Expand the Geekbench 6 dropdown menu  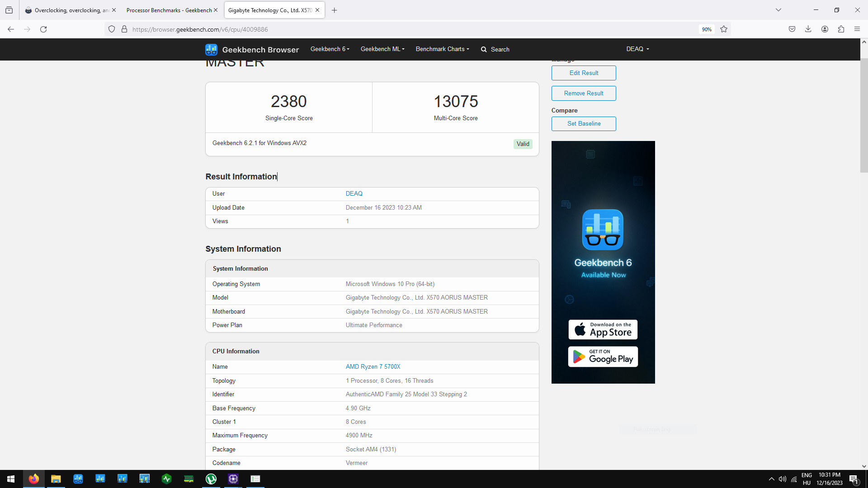(x=330, y=49)
